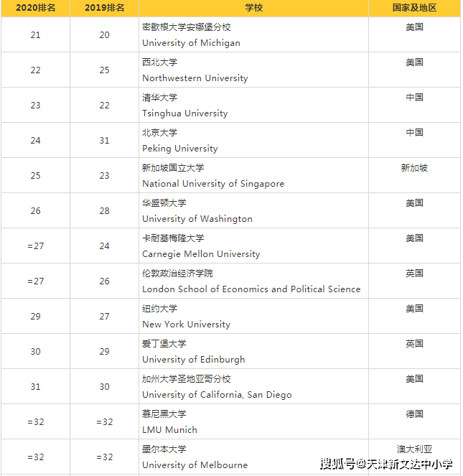Select 2019 rank 20 in the Michigan row

tap(104, 35)
